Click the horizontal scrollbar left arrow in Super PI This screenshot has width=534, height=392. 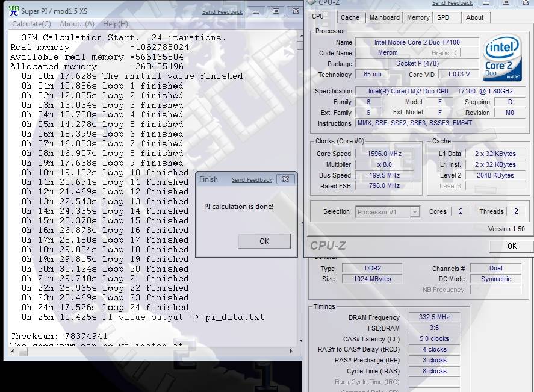coord(13,352)
